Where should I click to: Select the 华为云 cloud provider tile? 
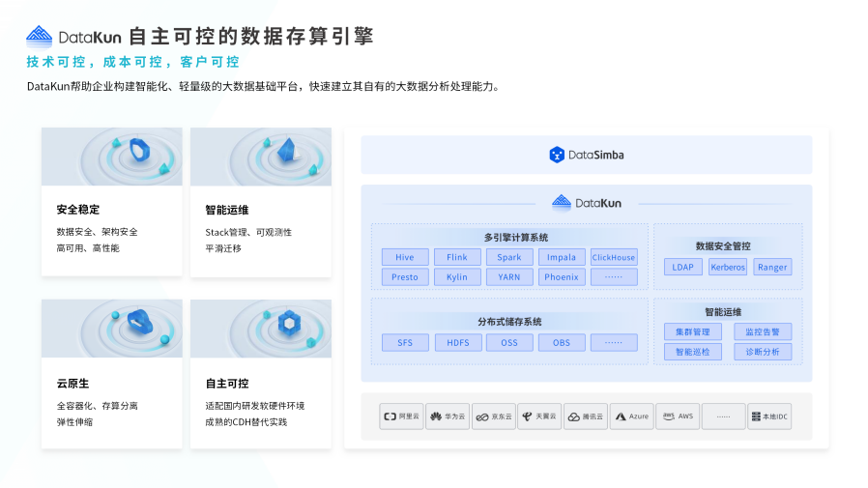[x=448, y=416]
